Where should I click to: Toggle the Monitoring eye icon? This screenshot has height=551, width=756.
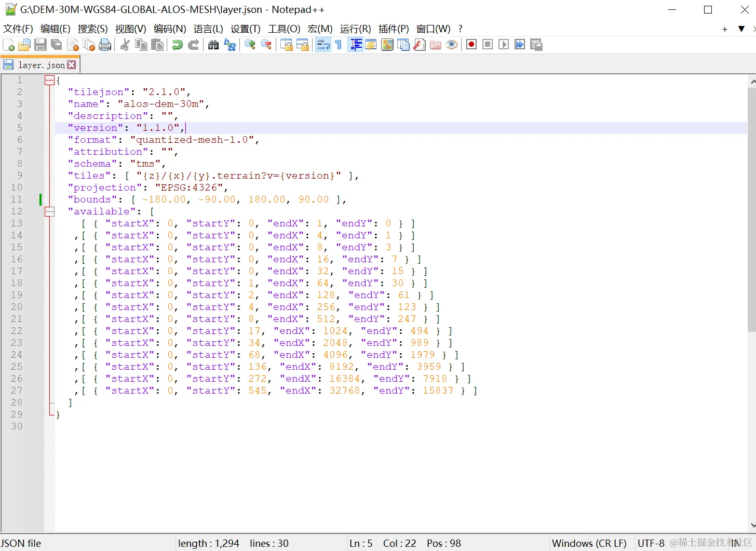452,45
